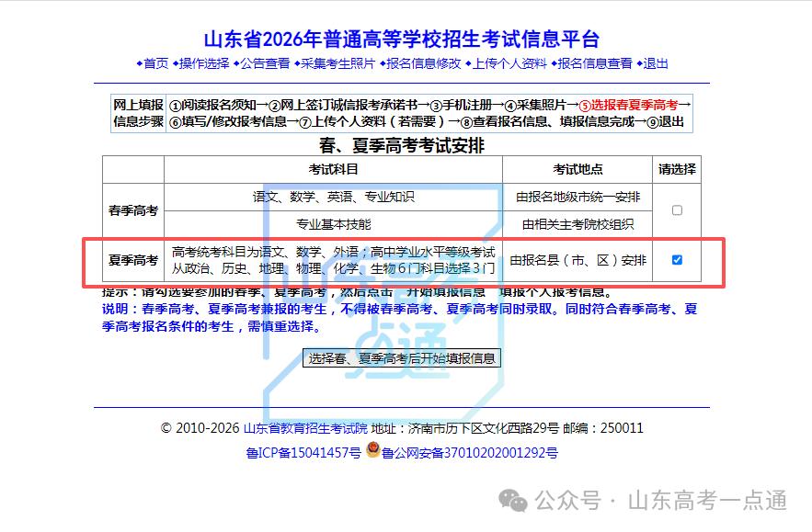Click the 鲁ICP备15041457号 filing link
Image resolution: width=812 pixels, height=532 pixels.
coord(303,452)
